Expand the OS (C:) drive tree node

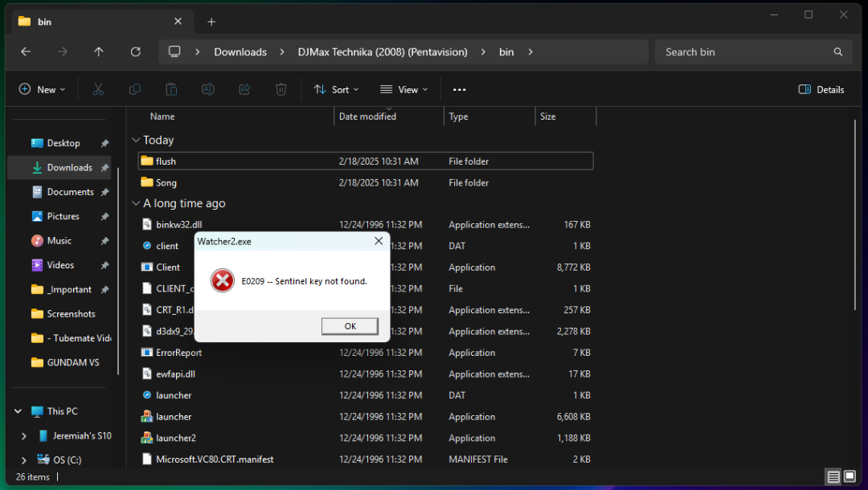pyautogui.click(x=24, y=460)
